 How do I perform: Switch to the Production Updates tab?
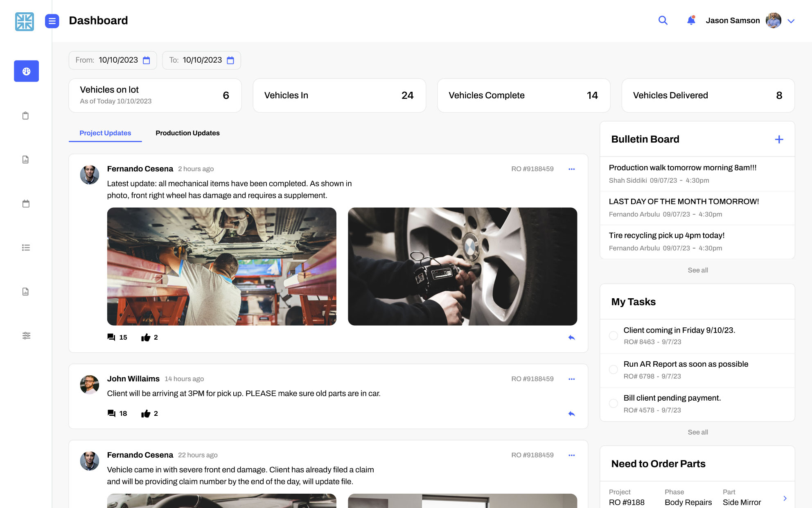coord(187,133)
